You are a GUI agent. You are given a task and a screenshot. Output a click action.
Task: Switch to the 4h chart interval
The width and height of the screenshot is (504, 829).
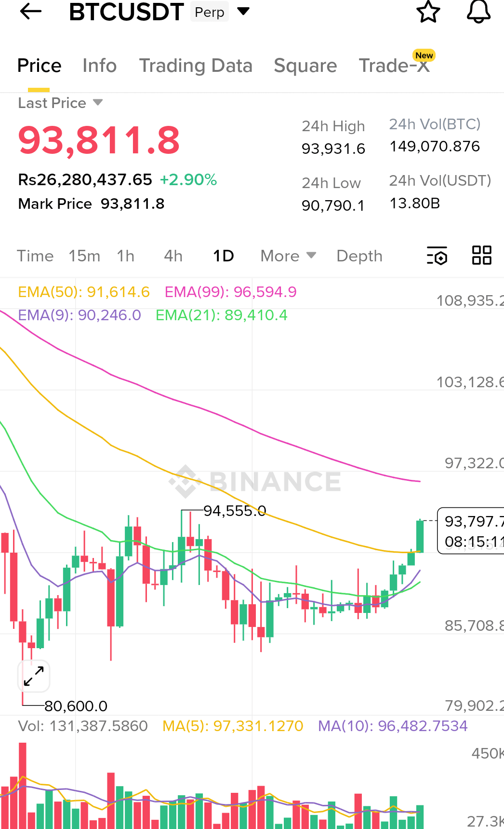point(173,256)
